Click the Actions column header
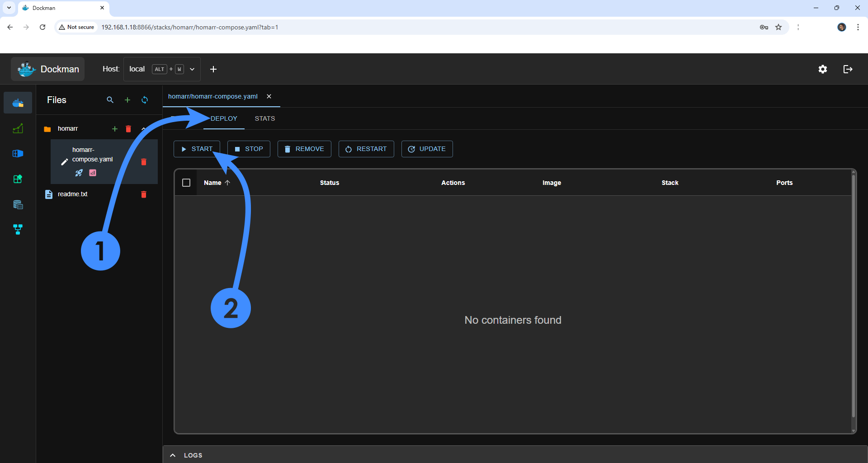This screenshot has width=868, height=463. (453, 183)
